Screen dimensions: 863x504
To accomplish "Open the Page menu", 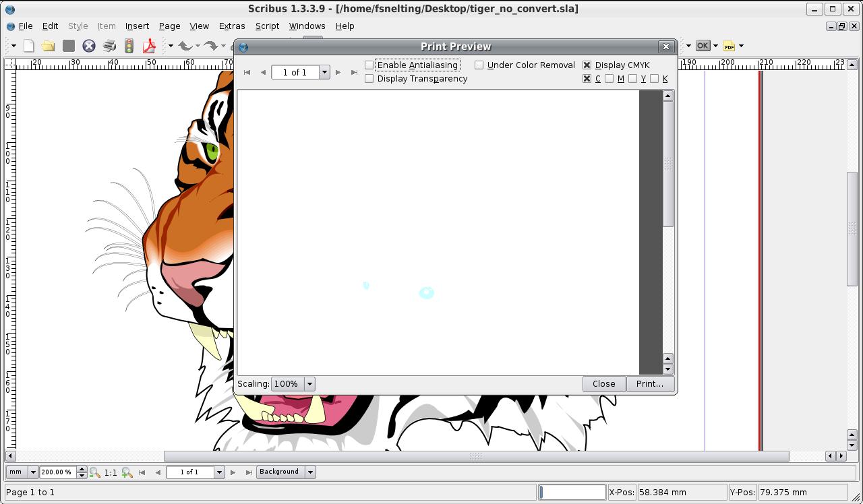I will pyautogui.click(x=169, y=26).
